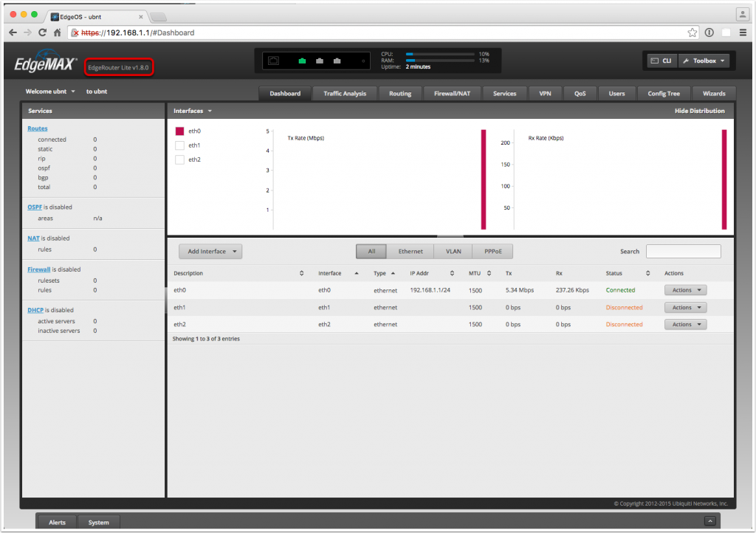Click Hide Distribution toggle
The image size is (756, 533).
point(700,111)
